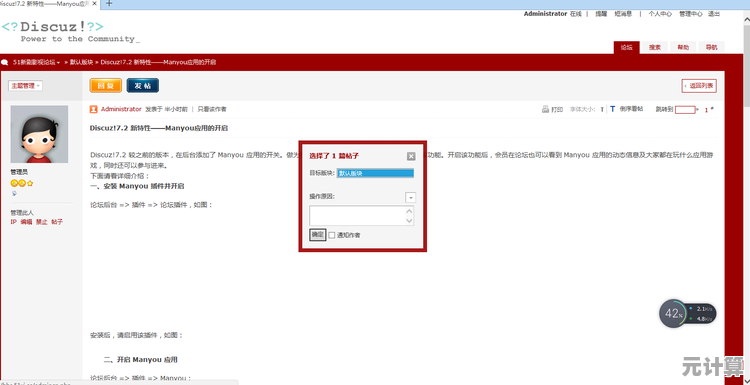750x385 pixels.
Task: Click the IP link under 管理此人
Action: [13, 222]
